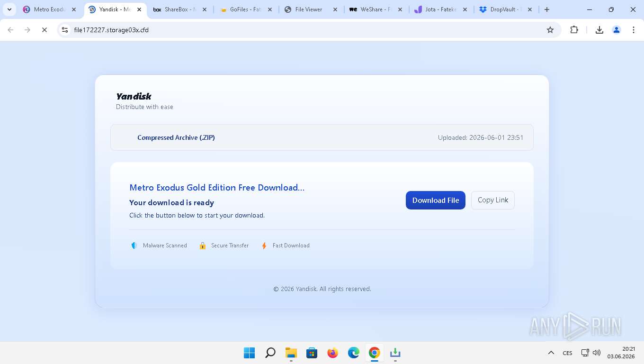Switch to the DropVault tab
Viewport: 644px width, 364px height.
(505, 9)
